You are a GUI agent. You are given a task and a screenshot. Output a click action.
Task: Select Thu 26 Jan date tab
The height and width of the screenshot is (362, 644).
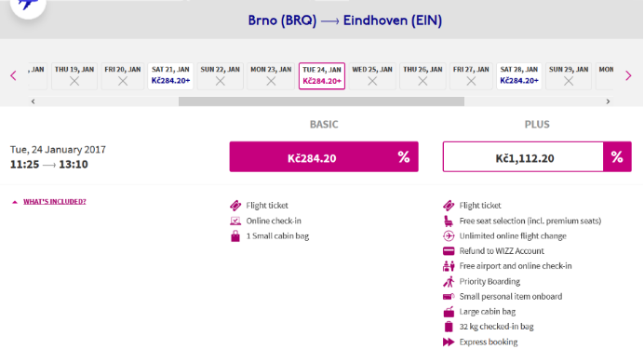click(423, 75)
